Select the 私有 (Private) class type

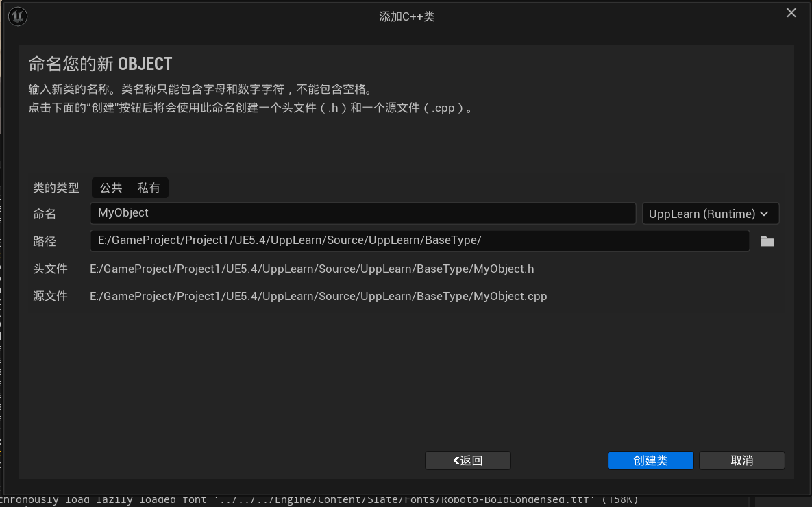(x=149, y=187)
